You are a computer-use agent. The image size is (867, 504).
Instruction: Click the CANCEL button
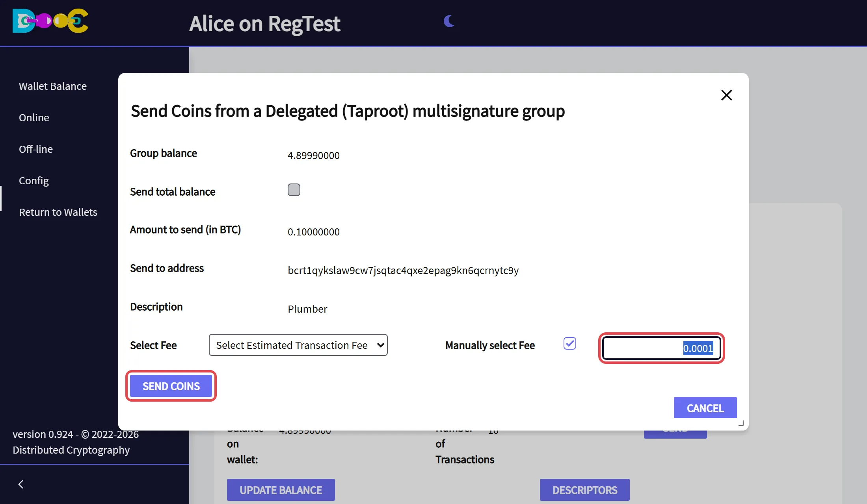705,408
